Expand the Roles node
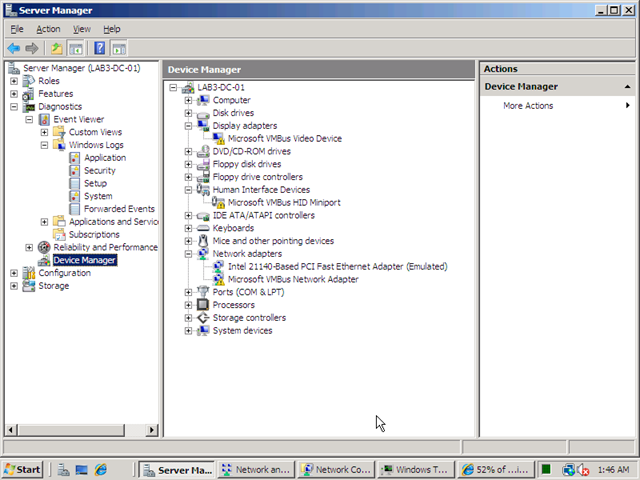640x480 pixels. point(14,81)
